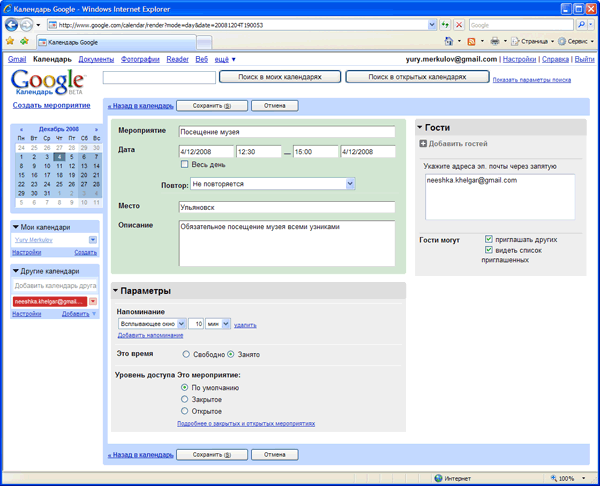600x486 pixels.
Task: Click the guest emails text area
Action: click(500, 197)
